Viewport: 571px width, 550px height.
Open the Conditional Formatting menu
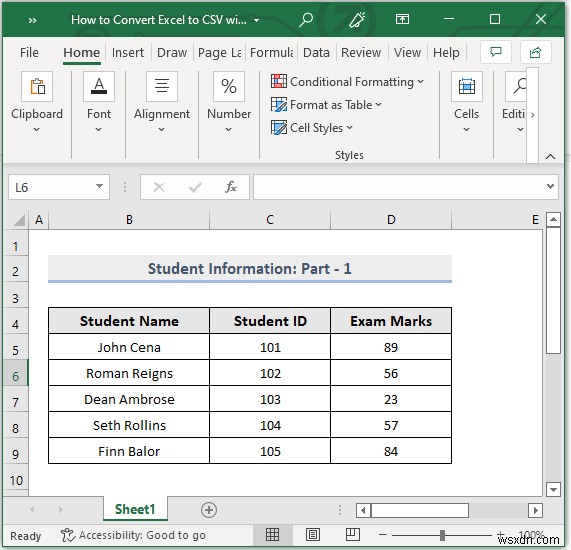pos(347,82)
